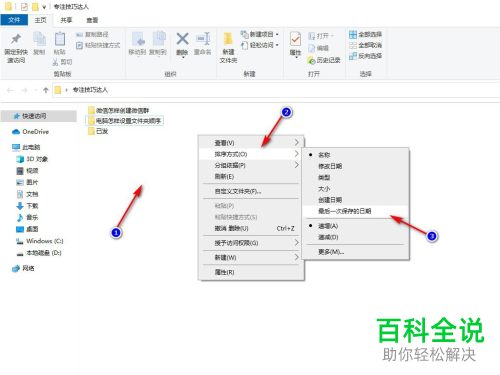Click Copy path (复制路径) in the ribbon
Viewport: 500px width, 375px height.
coord(92,34)
